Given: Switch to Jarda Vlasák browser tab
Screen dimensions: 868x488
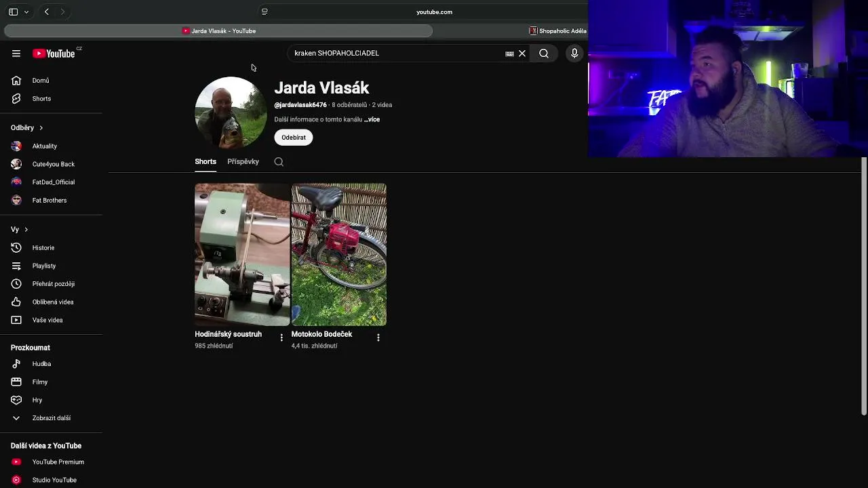Looking at the screenshot, I should coord(218,30).
